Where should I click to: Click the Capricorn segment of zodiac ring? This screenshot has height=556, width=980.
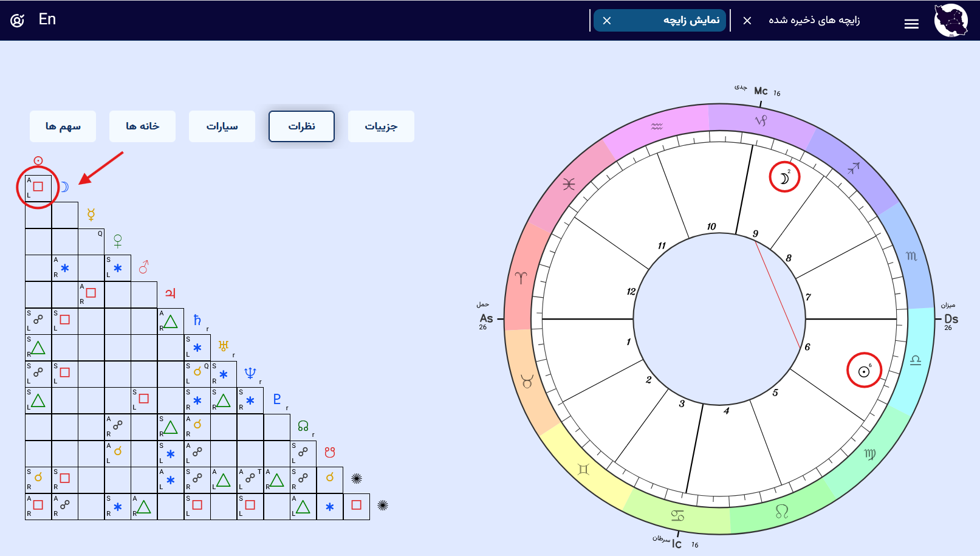pos(761,120)
